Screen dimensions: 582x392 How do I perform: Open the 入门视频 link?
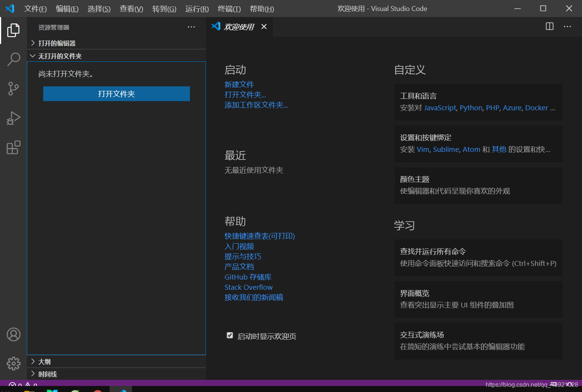point(239,246)
